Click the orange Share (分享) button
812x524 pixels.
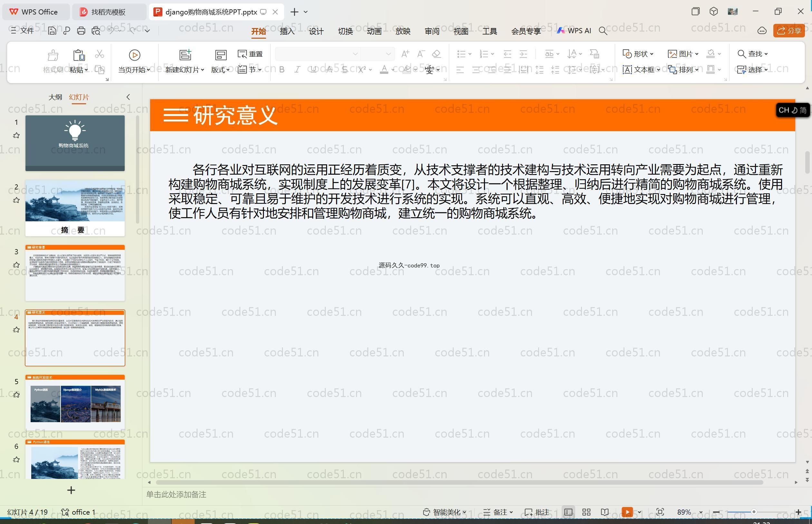789,31
